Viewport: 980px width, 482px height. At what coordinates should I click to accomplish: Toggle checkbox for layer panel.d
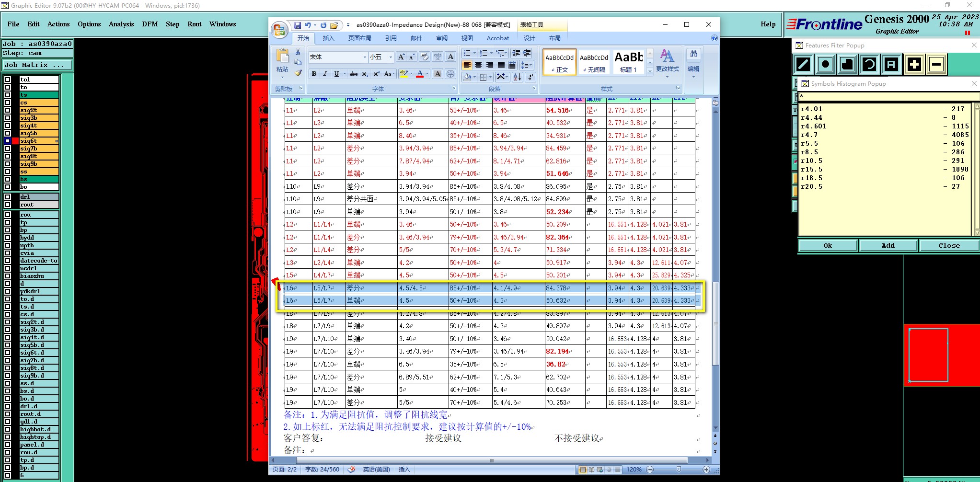8,445
